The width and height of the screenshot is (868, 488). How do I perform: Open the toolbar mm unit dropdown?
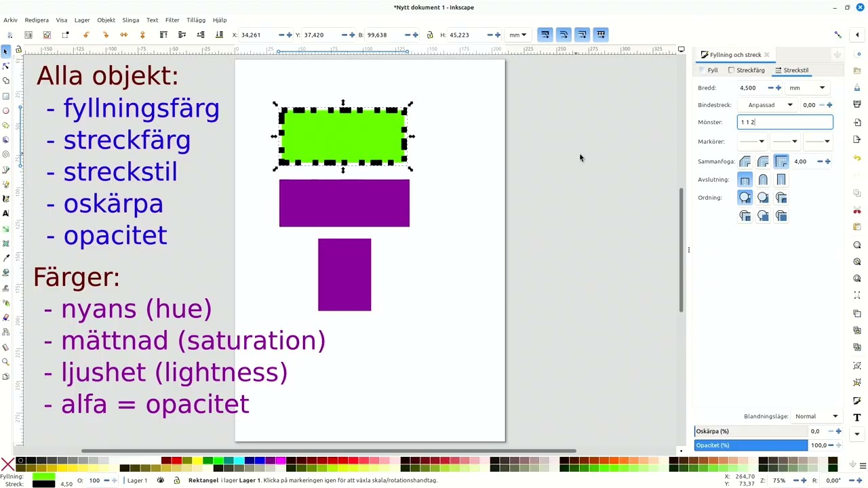(518, 35)
